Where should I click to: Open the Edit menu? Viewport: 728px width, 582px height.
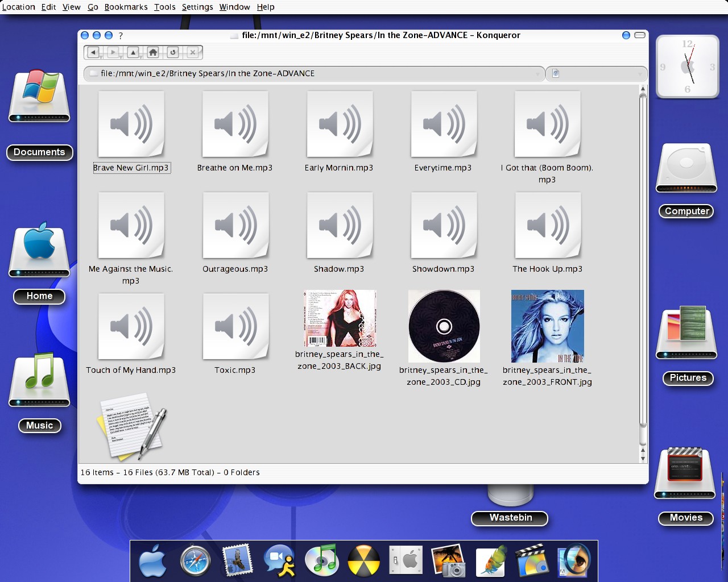coord(48,7)
